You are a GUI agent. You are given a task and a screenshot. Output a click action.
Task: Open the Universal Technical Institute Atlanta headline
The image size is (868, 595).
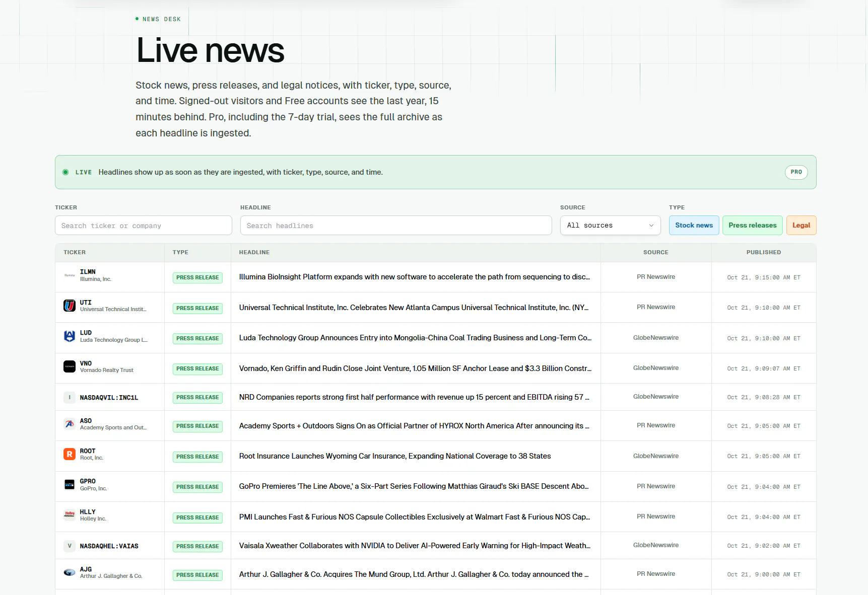point(414,308)
